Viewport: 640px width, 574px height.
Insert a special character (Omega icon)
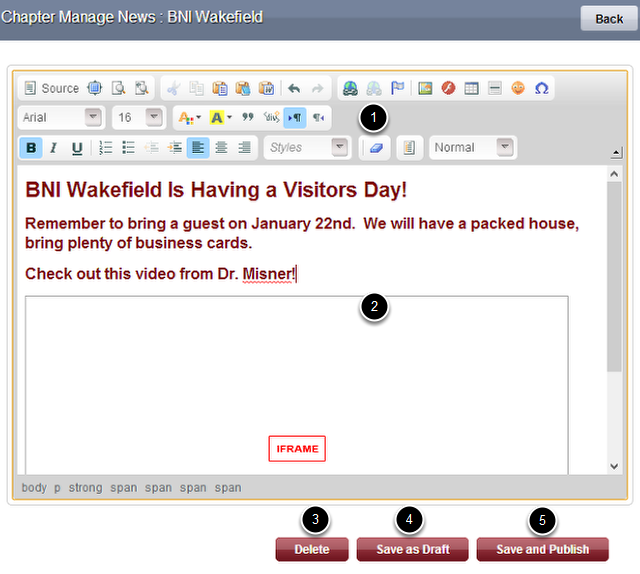[x=541, y=88]
